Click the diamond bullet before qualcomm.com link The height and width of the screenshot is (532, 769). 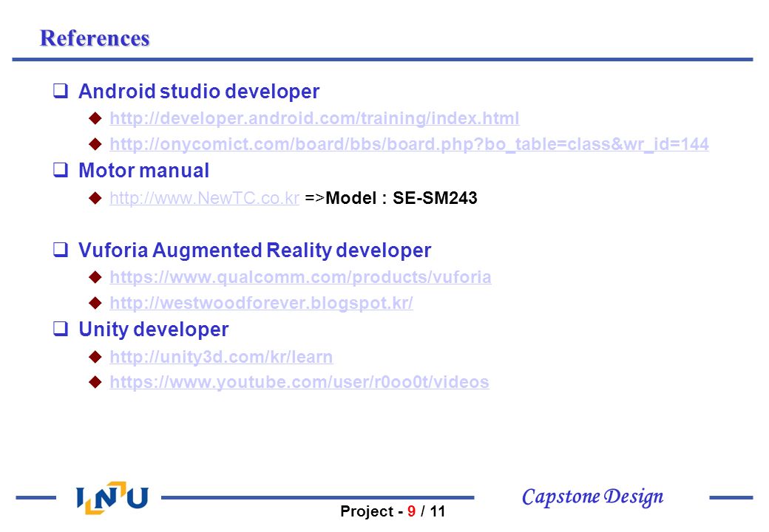coord(95,277)
